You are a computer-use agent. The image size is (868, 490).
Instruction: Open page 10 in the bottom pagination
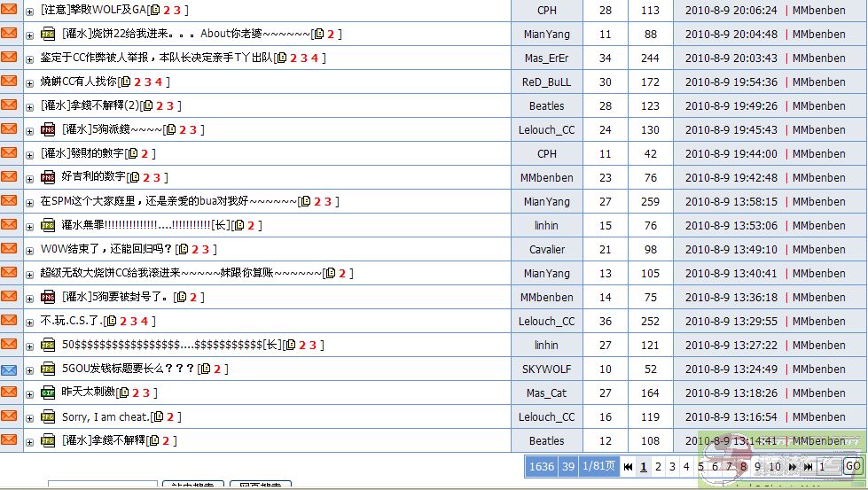(x=774, y=467)
